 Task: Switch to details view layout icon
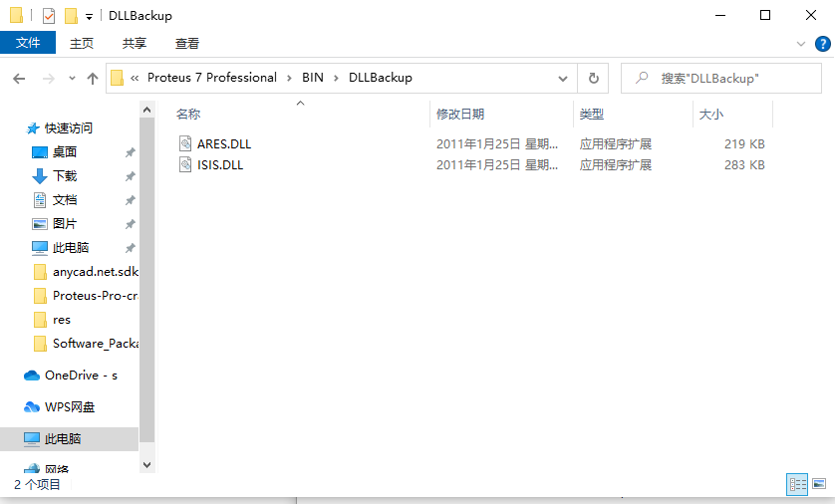point(797,484)
